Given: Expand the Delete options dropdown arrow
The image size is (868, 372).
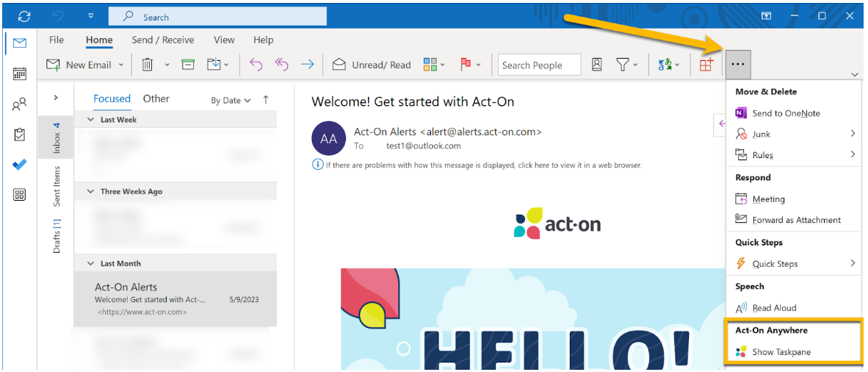Looking at the screenshot, I should point(167,65).
